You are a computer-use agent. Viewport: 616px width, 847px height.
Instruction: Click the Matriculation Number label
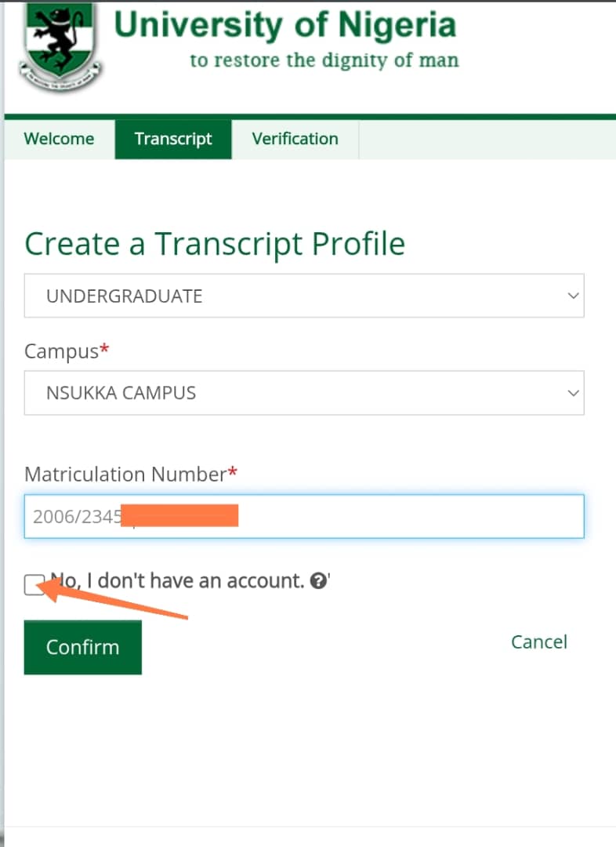[125, 474]
